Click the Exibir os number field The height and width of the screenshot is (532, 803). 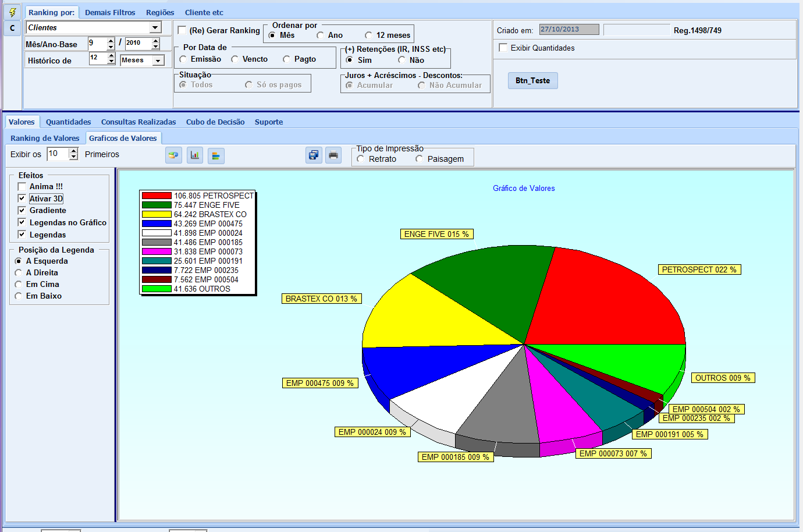[58, 154]
